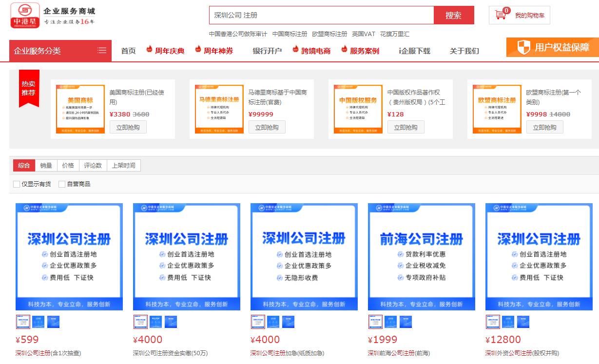
Task: Tick the 自营商品 checkbox
Action: 62,184
